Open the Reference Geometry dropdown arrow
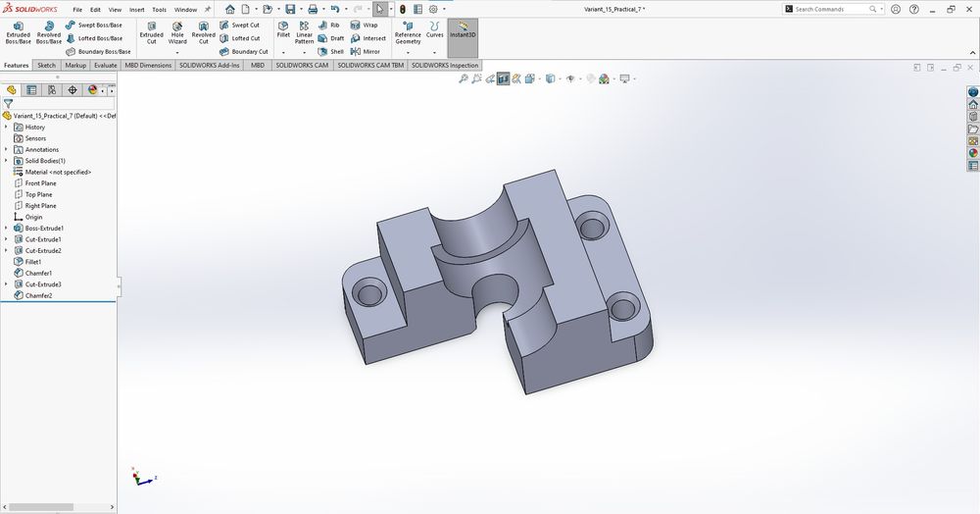The width and height of the screenshot is (980, 514). pos(408,53)
